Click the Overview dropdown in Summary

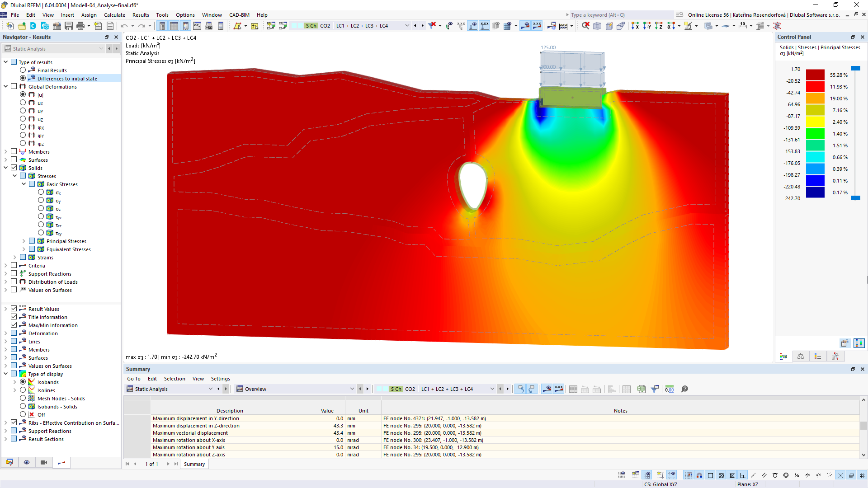295,389
